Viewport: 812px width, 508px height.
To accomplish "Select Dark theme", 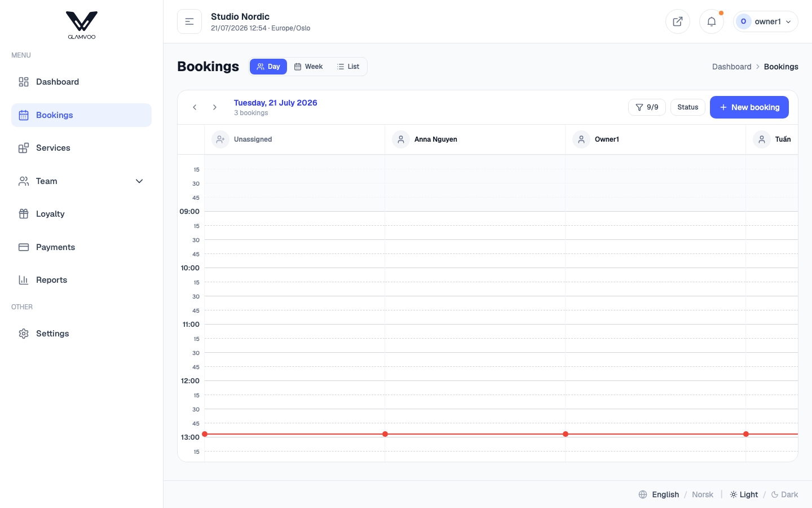I will [784, 494].
